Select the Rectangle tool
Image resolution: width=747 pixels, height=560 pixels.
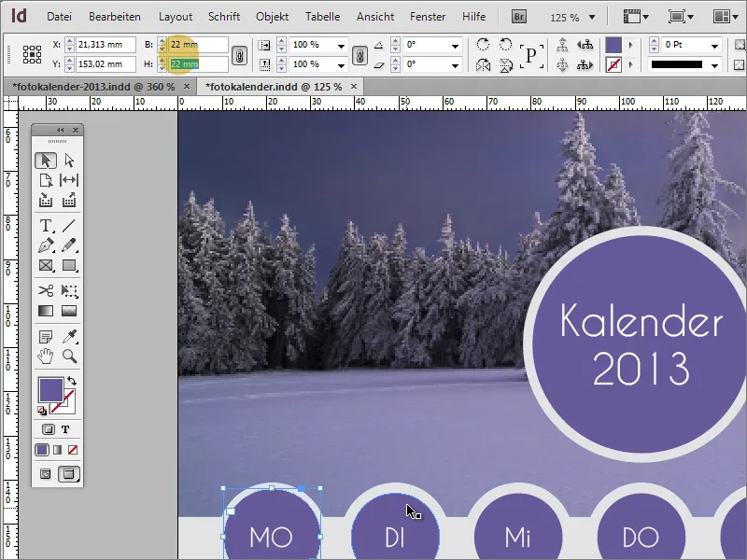[69, 265]
